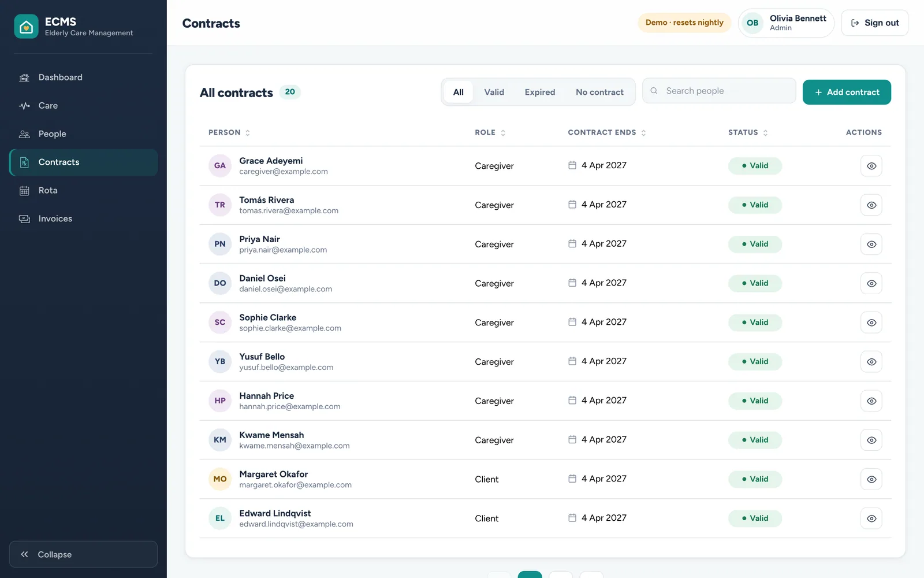The width and height of the screenshot is (924, 578).
Task: Click the 20 contracts count badge
Action: pos(290,92)
